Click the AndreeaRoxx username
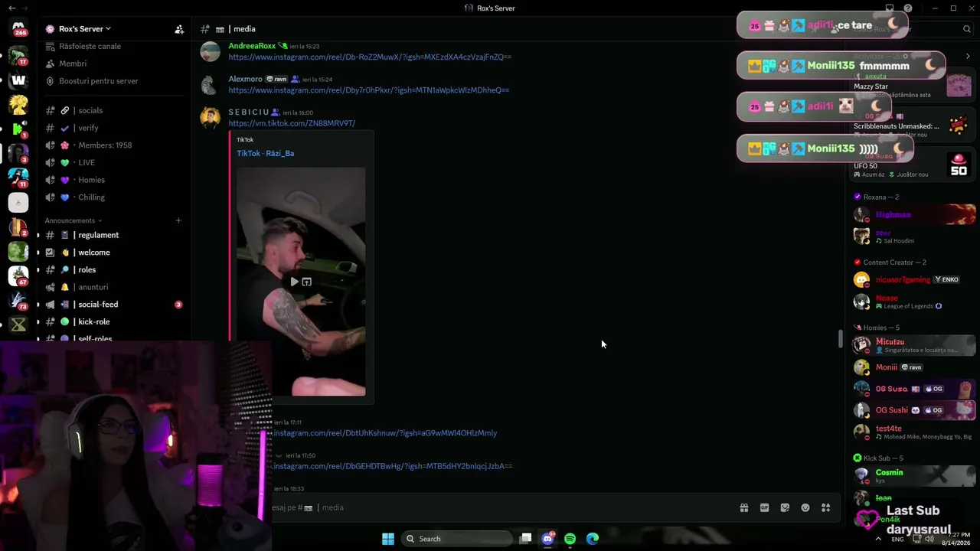Screen dimensions: 980x551 (252, 46)
